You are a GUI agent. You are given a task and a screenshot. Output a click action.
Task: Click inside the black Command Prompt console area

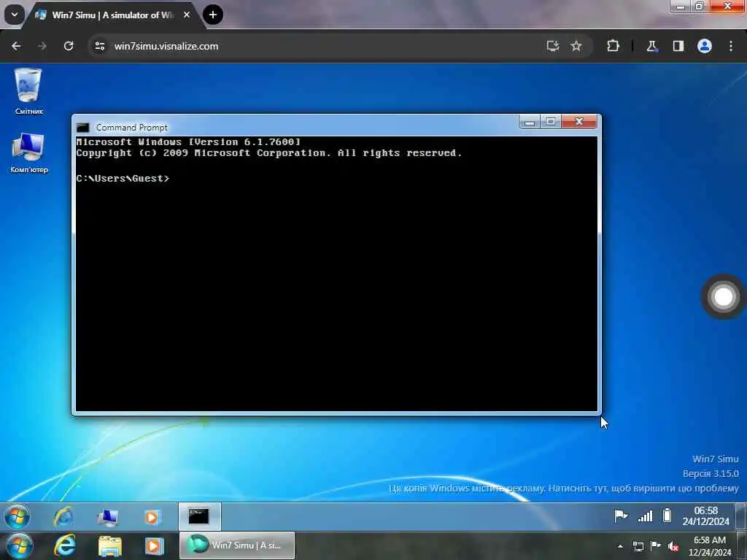point(336,274)
